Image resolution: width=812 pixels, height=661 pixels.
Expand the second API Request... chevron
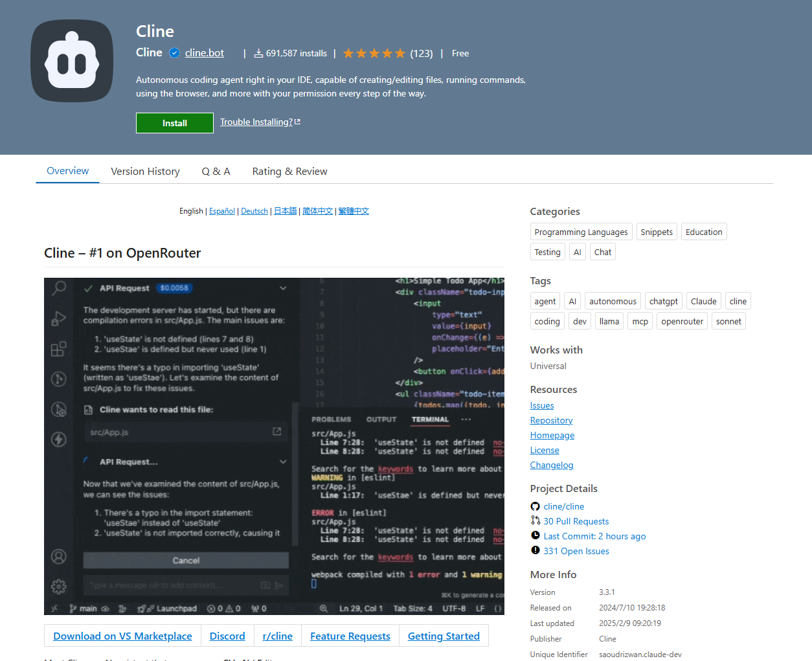(x=283, y=462)
